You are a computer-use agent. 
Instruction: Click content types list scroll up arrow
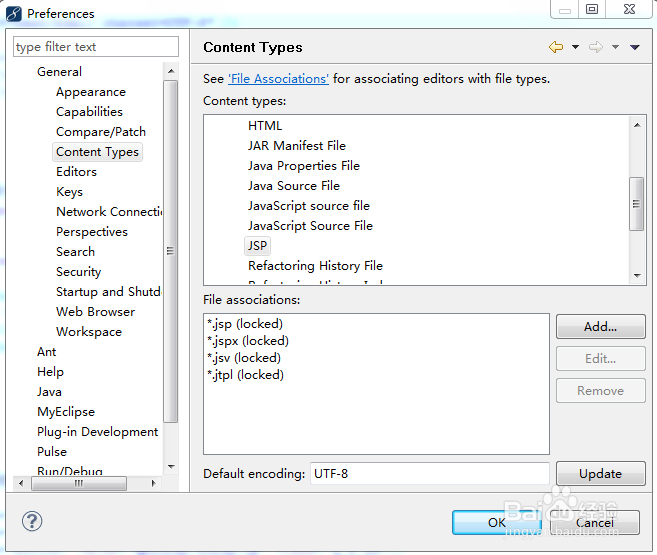(637, 125)
